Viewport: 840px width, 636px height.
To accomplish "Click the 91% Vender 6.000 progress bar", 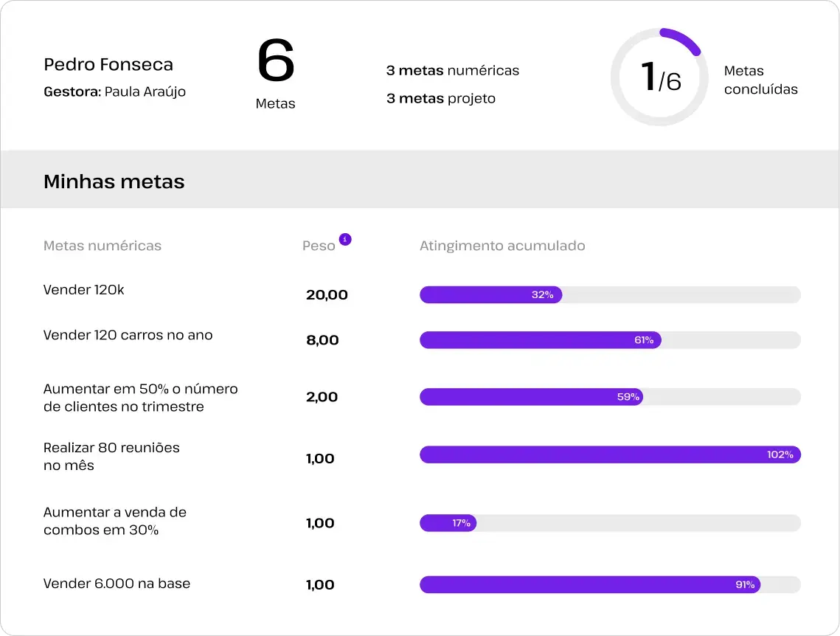I will pos(610,585).
